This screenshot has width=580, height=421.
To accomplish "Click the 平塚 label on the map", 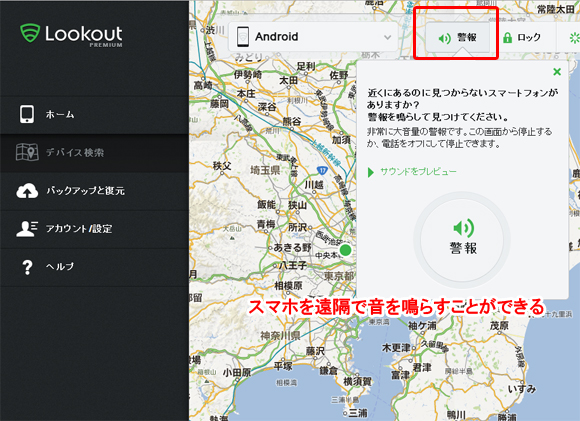I will coord(283,366).
